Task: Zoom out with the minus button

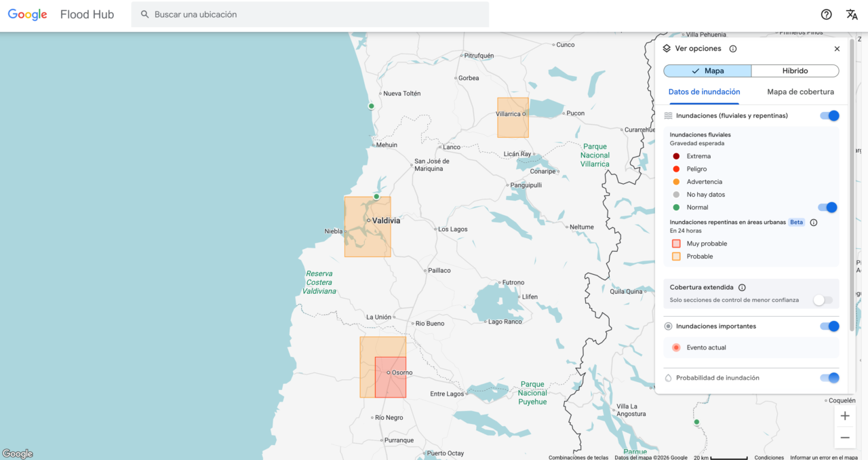Action: pos(845,438)
